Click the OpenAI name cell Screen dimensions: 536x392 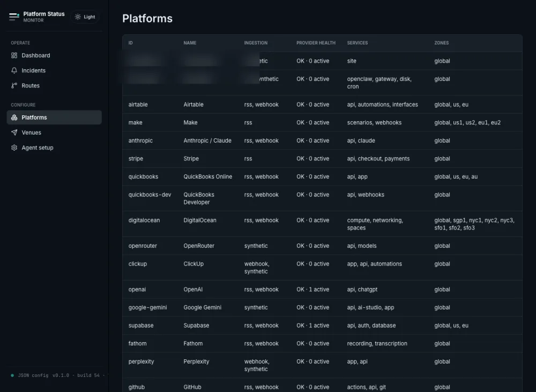tap(193, 290)
